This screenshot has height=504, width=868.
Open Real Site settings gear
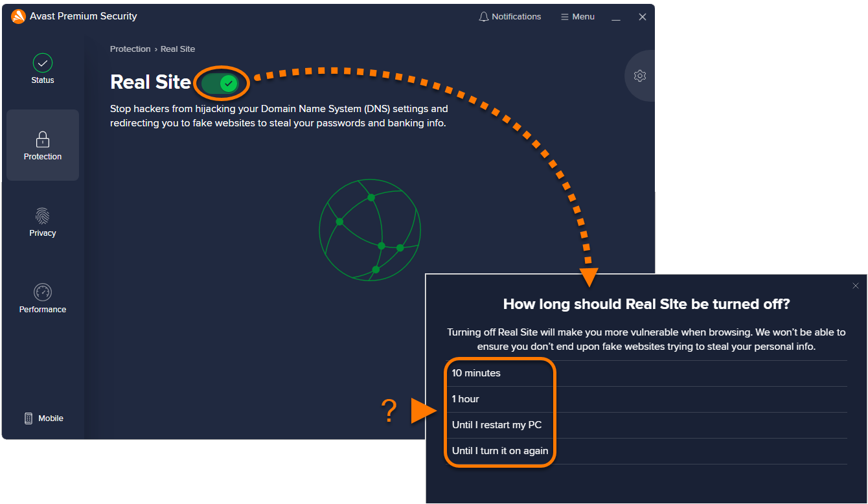(x=640, y=76)
